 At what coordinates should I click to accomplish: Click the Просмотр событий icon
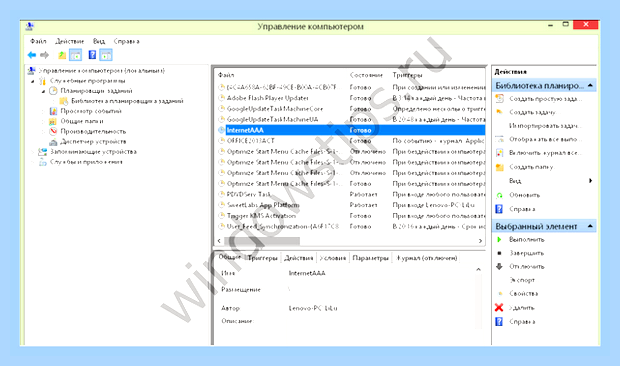point(53,111)
